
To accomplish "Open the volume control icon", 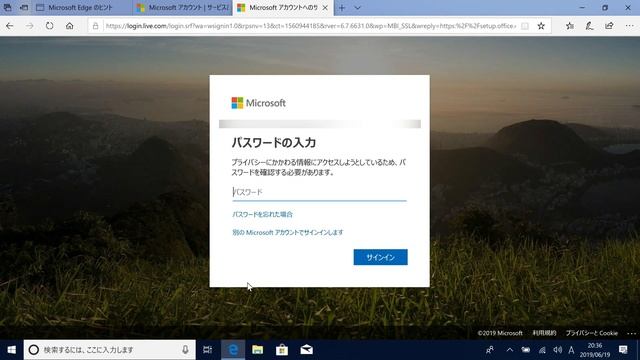I will pyautogui.click(x=558, y=350).
